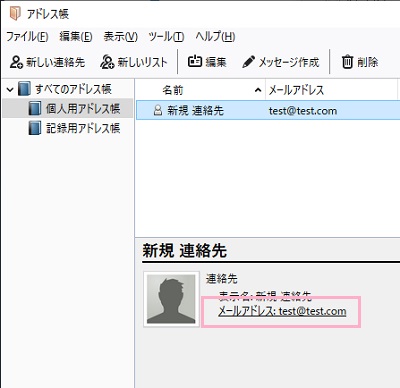
Task: Open the 編集(E) menu
Action: click(x=76, y=36)
